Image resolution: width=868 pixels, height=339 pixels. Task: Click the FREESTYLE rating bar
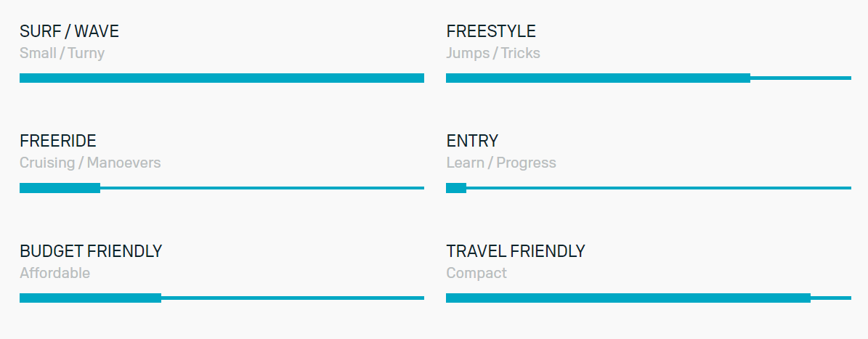pyautogui.click(x=648, y=78)
